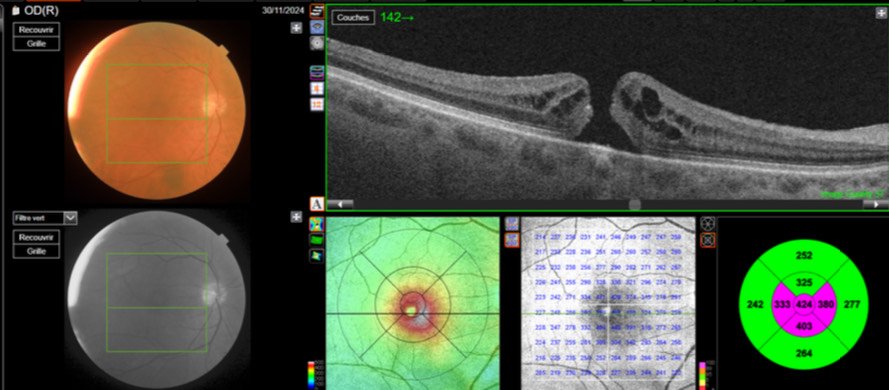
Task: Choose the flat green surface map icon
Action: point(317,240)
